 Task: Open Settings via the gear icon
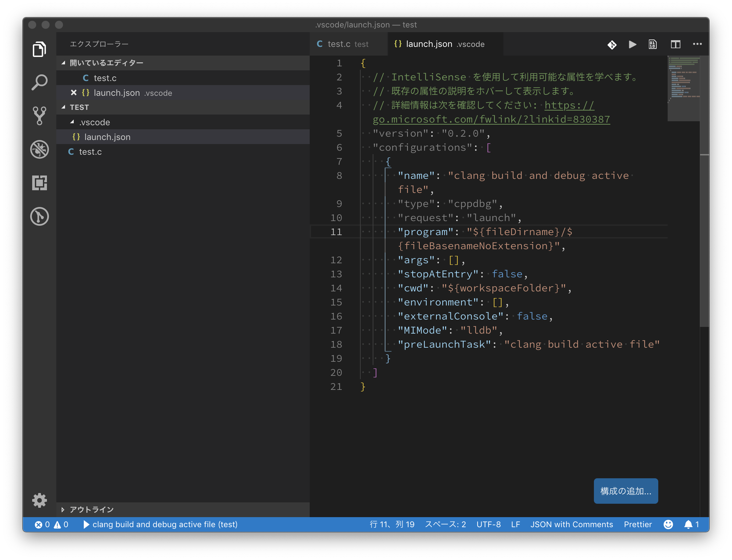[x=39, y=500]
